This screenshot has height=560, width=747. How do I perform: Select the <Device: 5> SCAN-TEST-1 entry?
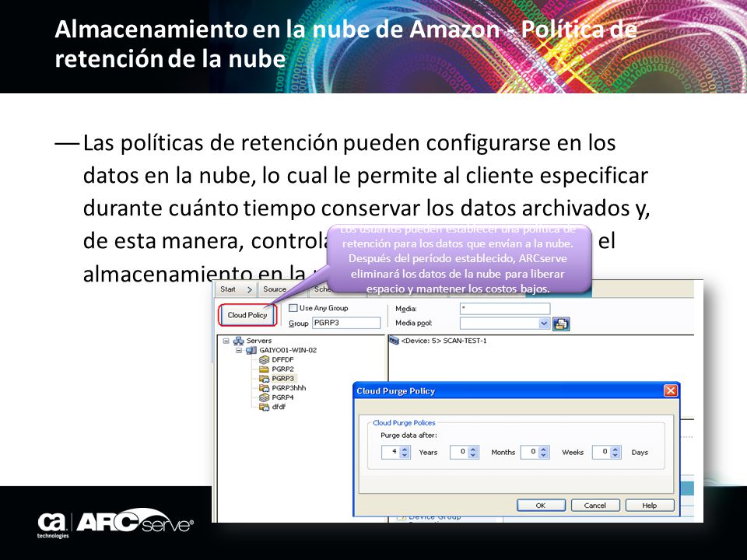tap(444, 341)
